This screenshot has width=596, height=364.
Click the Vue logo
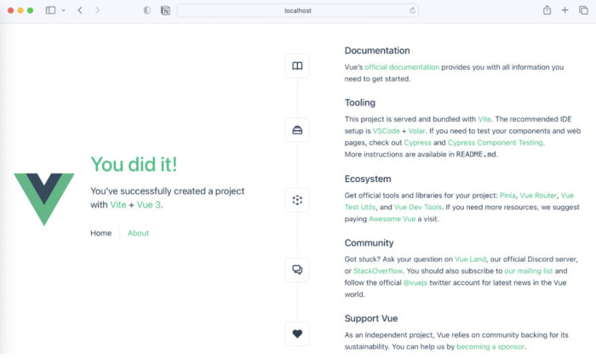pos(44,199)
